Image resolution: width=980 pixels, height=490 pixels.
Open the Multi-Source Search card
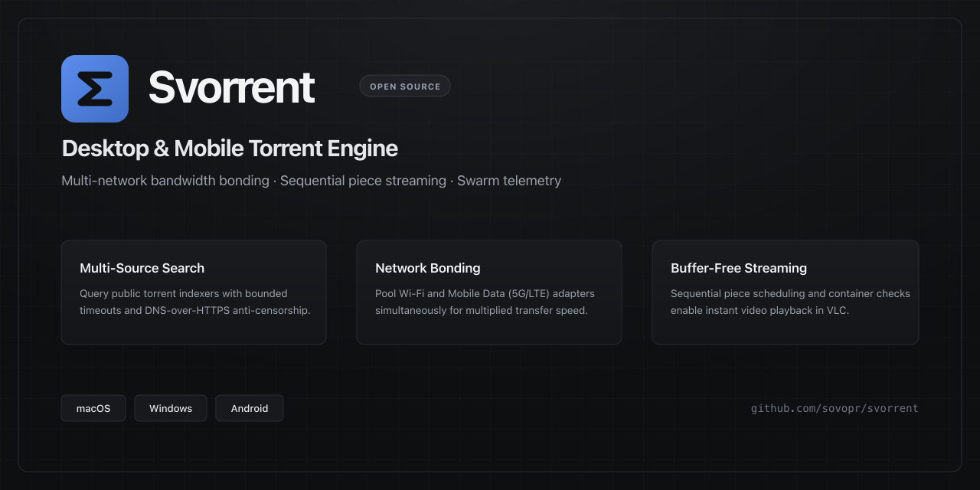(x=194, y=292)
